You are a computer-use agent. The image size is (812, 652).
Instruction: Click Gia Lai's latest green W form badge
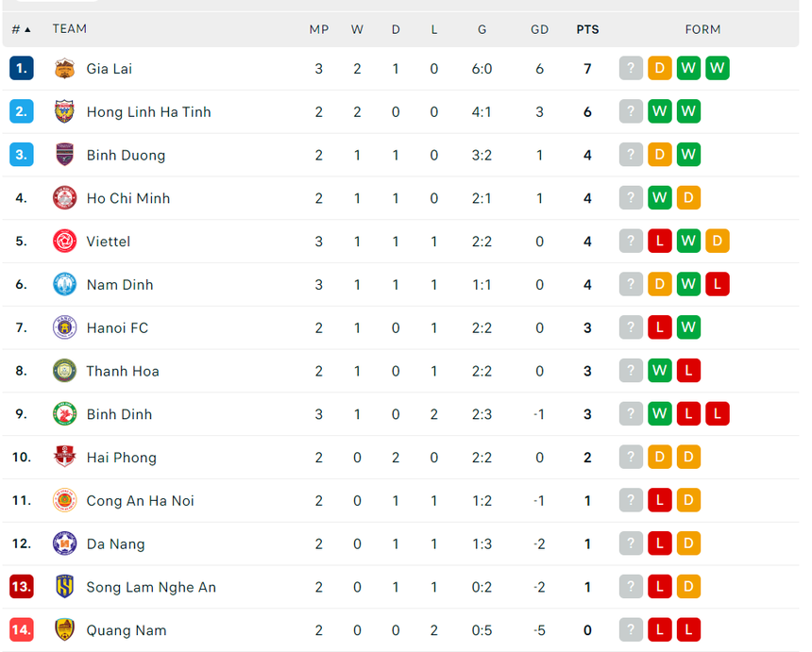tap(718, 68)
